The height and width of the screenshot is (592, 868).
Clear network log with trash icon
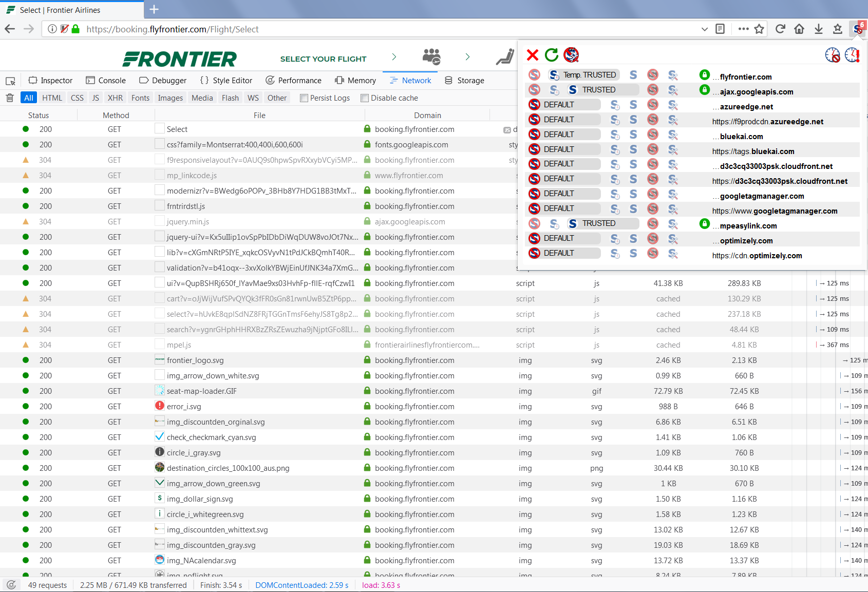click(x=10, y=98)
